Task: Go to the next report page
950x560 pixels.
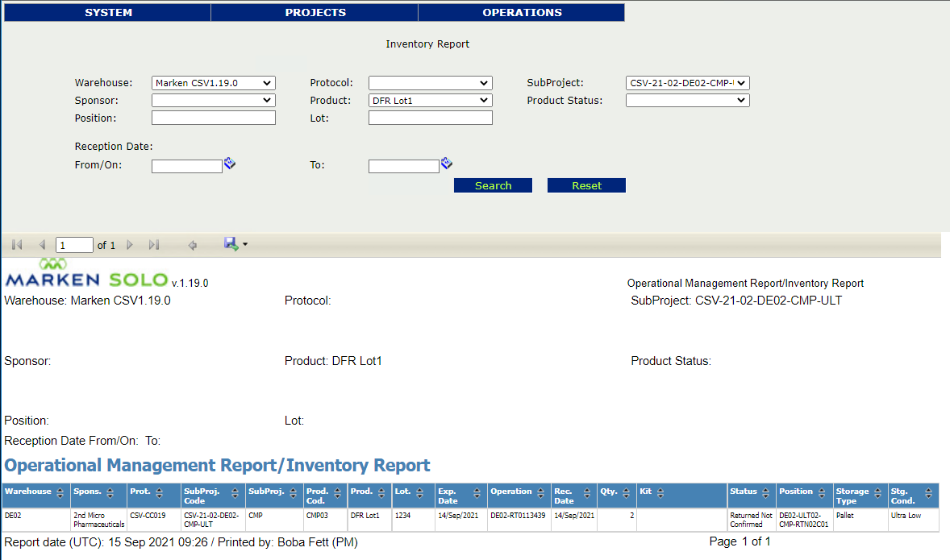Action: tap(130, 245)
